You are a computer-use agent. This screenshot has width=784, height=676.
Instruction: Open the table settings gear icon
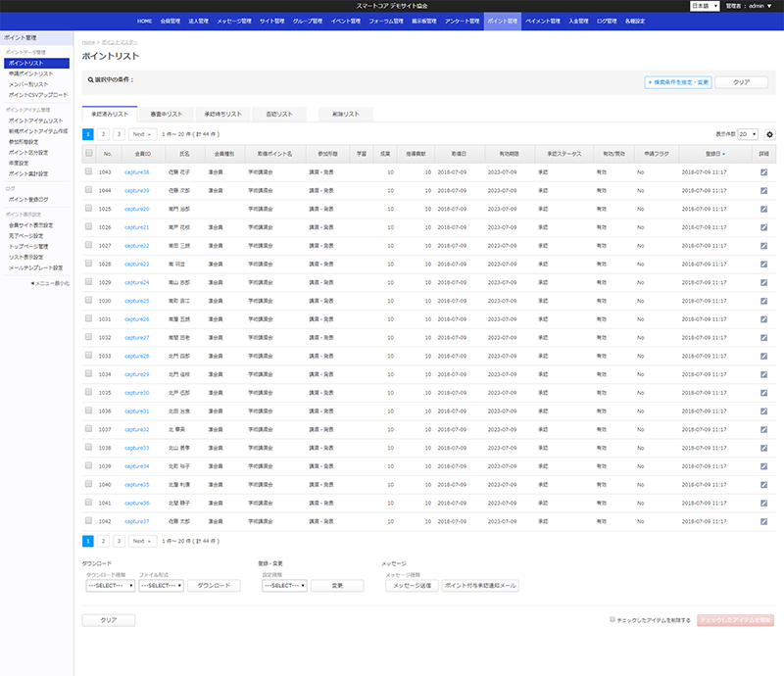pyautogui.click(x=769, y=134)
